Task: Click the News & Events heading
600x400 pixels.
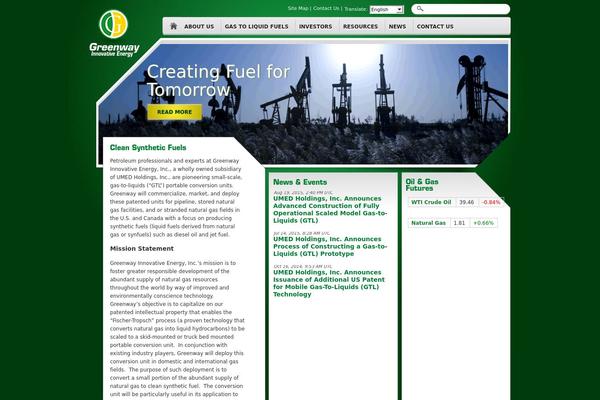Action: 300,182
